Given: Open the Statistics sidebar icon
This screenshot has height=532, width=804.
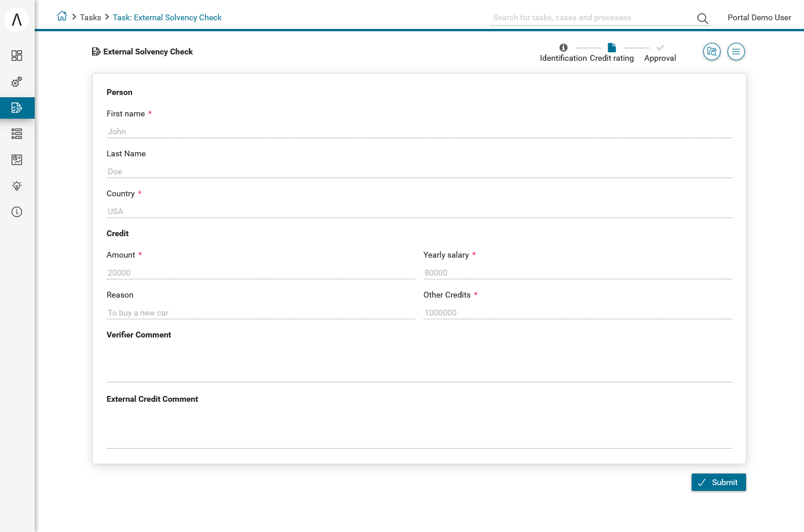Looking at the screenshot, I should coord(17,160).
